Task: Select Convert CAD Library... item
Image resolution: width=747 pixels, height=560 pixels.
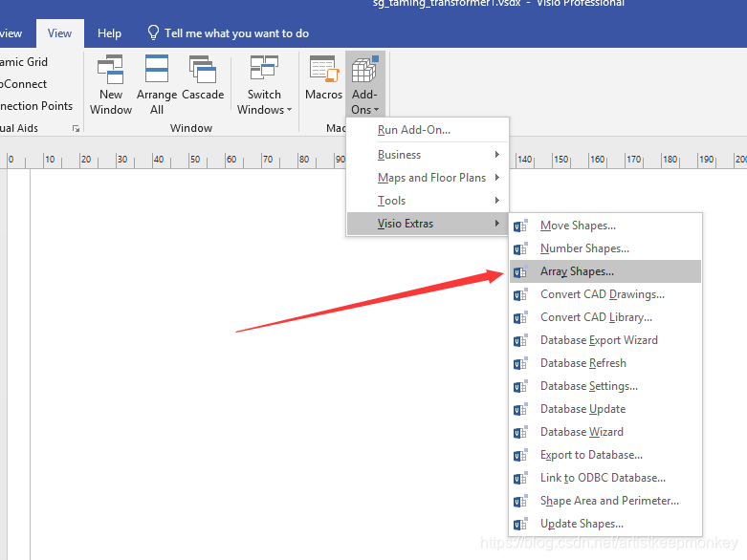Action: click(605, 317)
